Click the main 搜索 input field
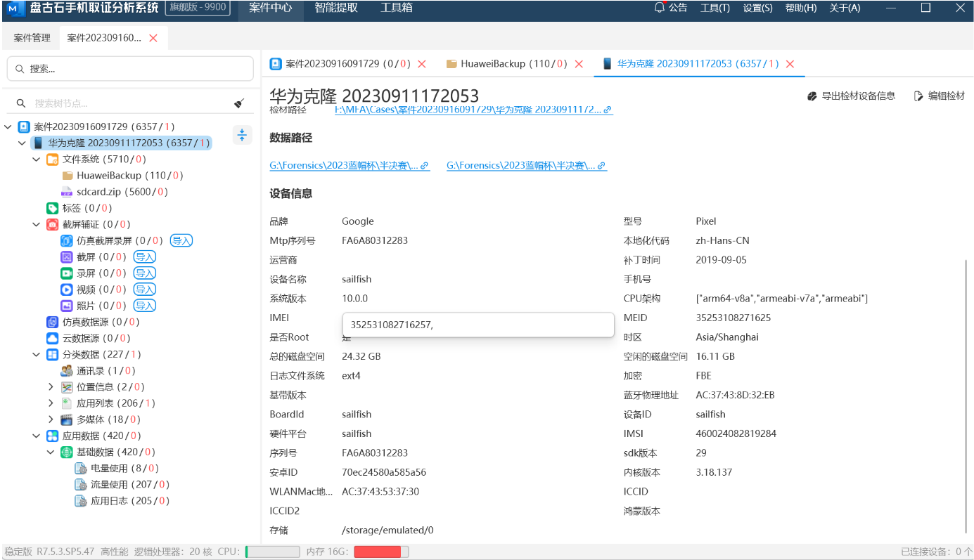 pos(130,69)
